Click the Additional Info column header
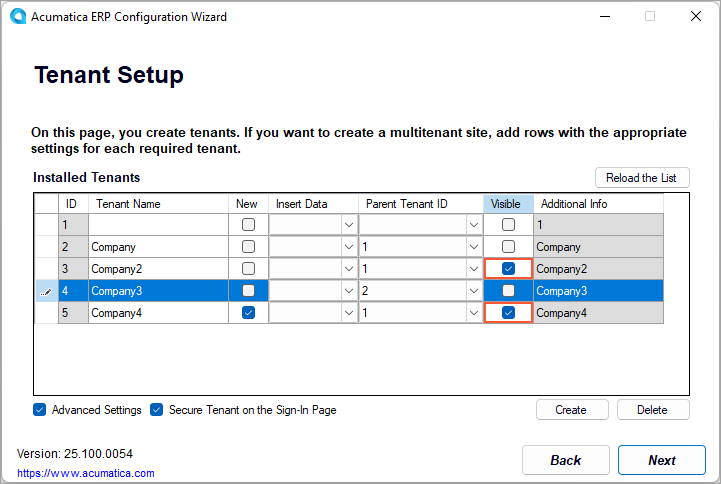This screenshot has width=721, height=484. tap(598, 204)
